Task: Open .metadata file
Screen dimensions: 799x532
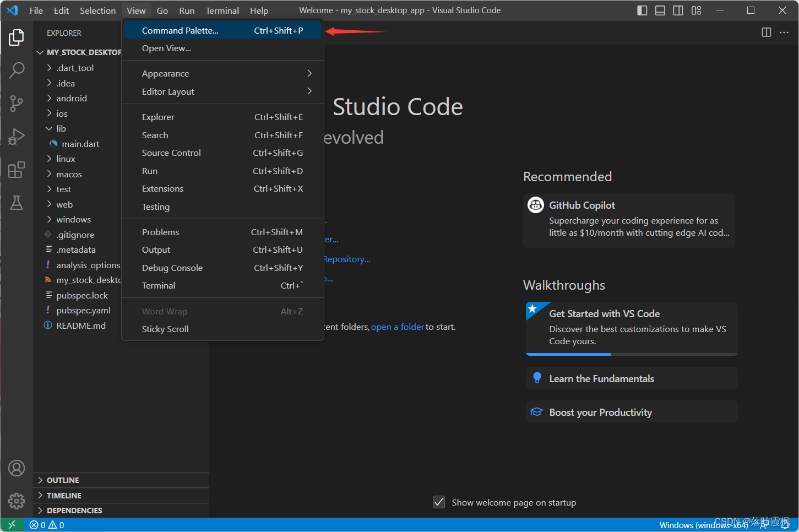Action: (x=76, y=249)
